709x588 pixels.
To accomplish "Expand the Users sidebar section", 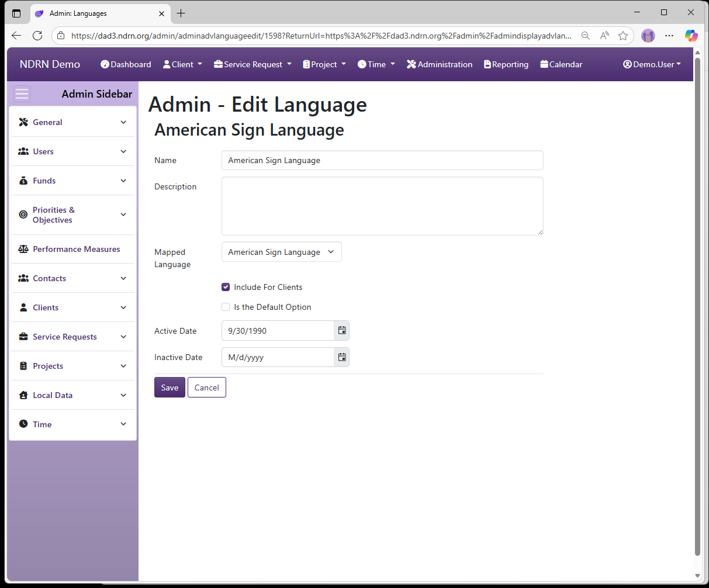I will click(123, 151).
